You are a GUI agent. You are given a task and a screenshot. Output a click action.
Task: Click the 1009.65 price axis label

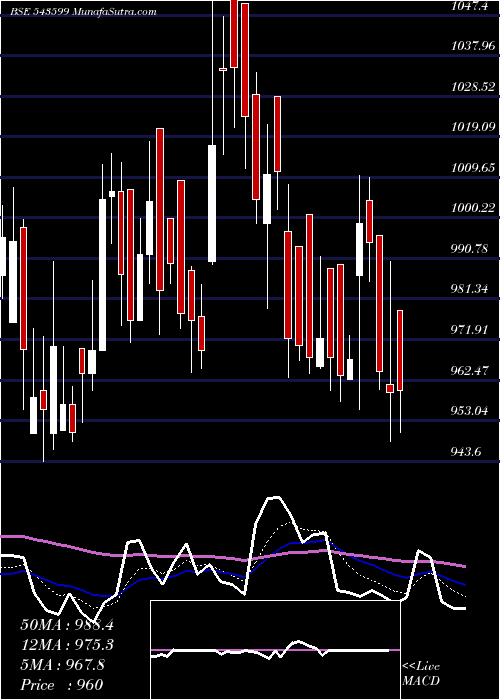pos(472,167)
